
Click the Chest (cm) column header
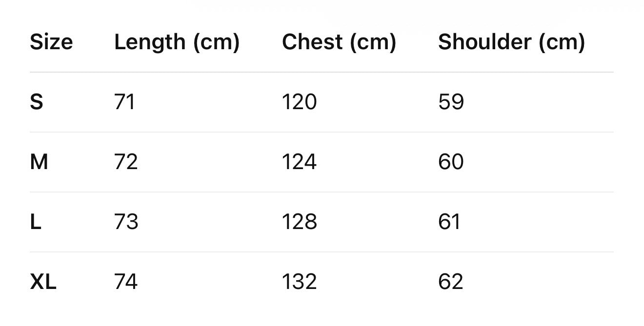pyautogui.click(x=339, y=42)
